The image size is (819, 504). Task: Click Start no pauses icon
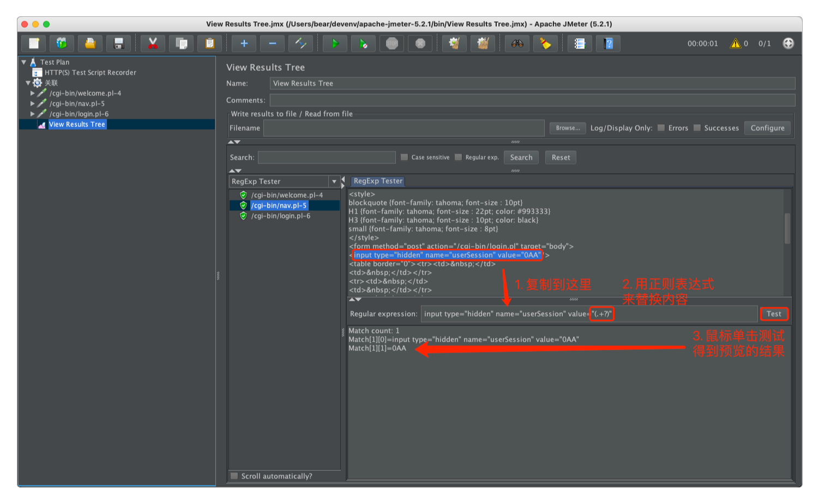pos(364,44)
